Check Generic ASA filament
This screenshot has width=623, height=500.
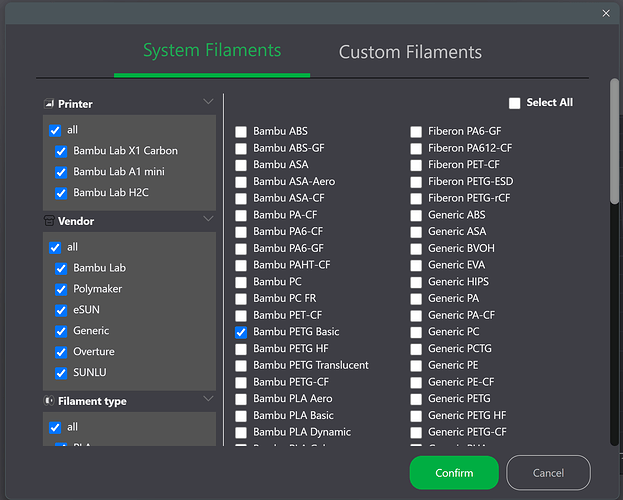[x=416, y=232]
